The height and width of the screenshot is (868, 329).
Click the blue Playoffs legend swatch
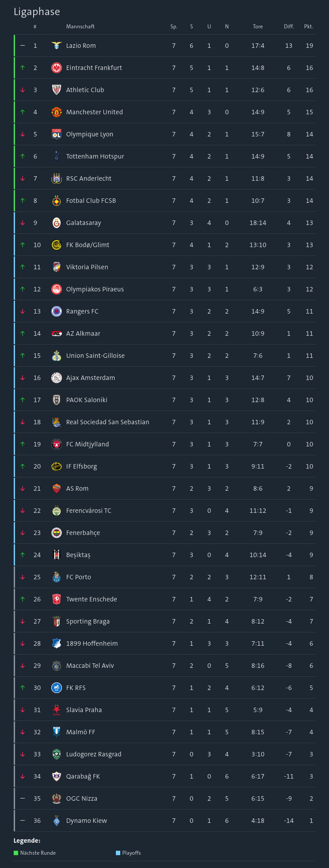(x=118, y=853)
